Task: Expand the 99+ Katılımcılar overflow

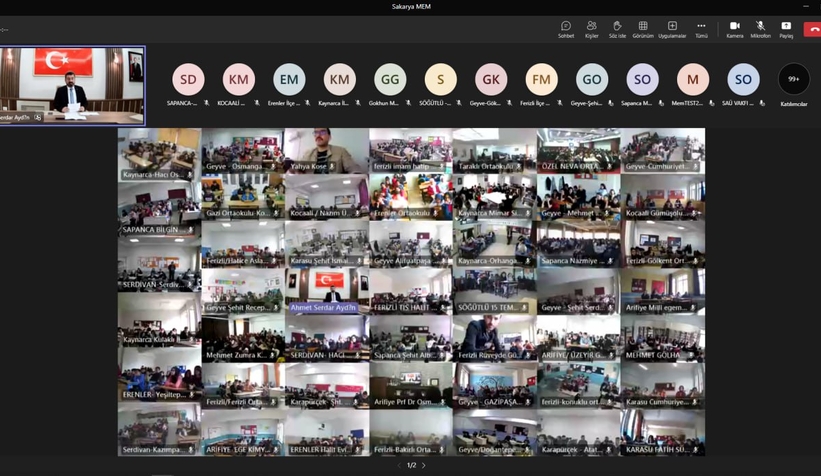Action: point(793,80)
